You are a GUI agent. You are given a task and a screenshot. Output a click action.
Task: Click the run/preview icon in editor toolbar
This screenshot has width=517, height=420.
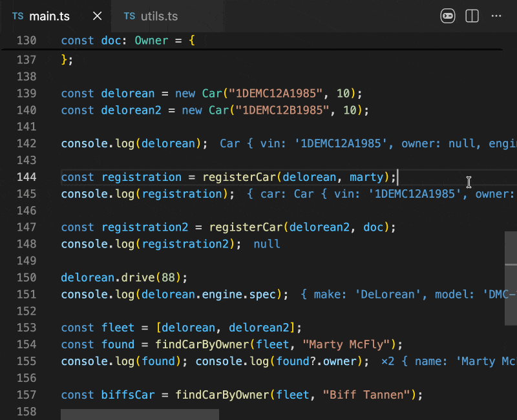447,16
